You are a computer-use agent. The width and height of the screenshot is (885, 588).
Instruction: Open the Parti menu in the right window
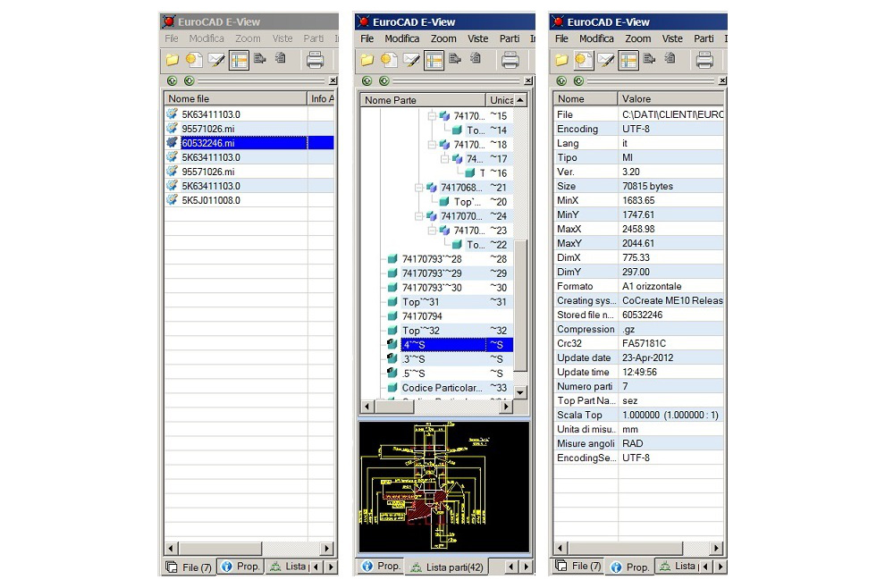(704, 38)
